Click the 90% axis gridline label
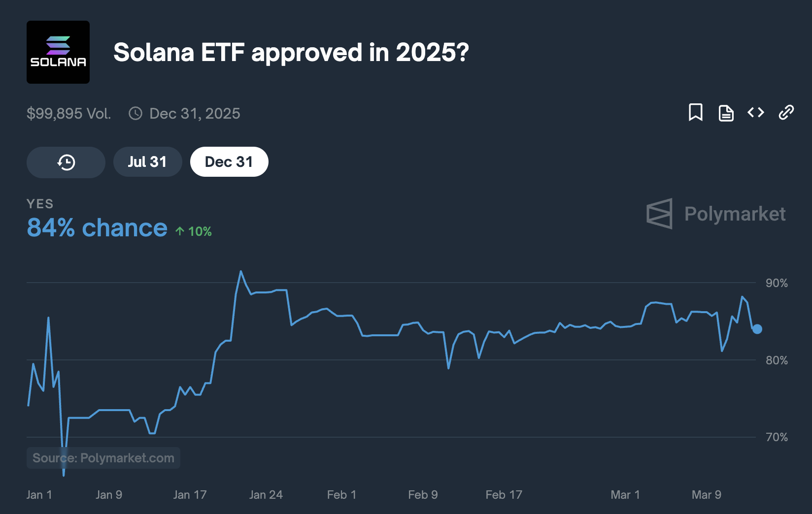Image resolution: width=812 pixels, height=514 pixels. click(777, 283)
